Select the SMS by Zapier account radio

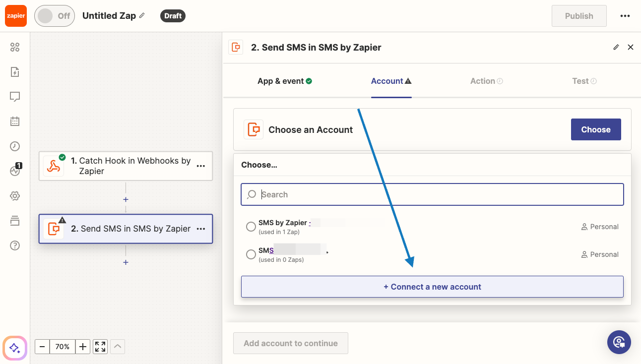tap(251, 227)
